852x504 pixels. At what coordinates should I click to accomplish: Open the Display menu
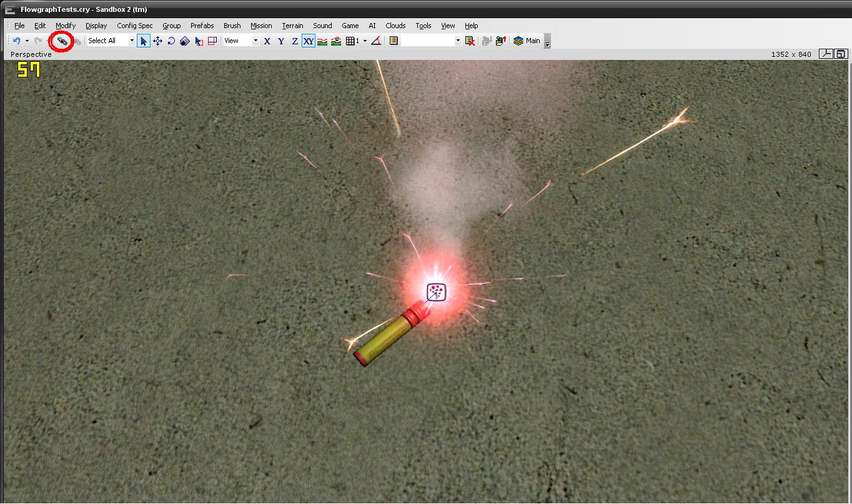96,26
